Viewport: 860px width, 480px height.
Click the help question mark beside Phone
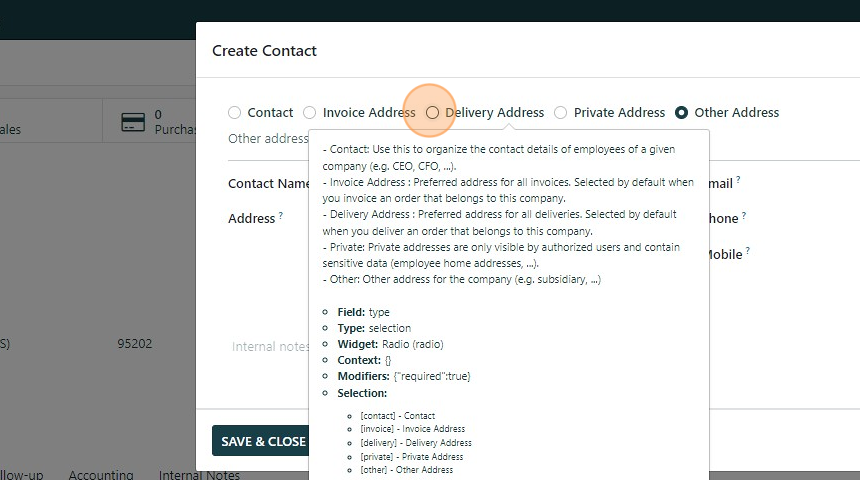[744, 215]
